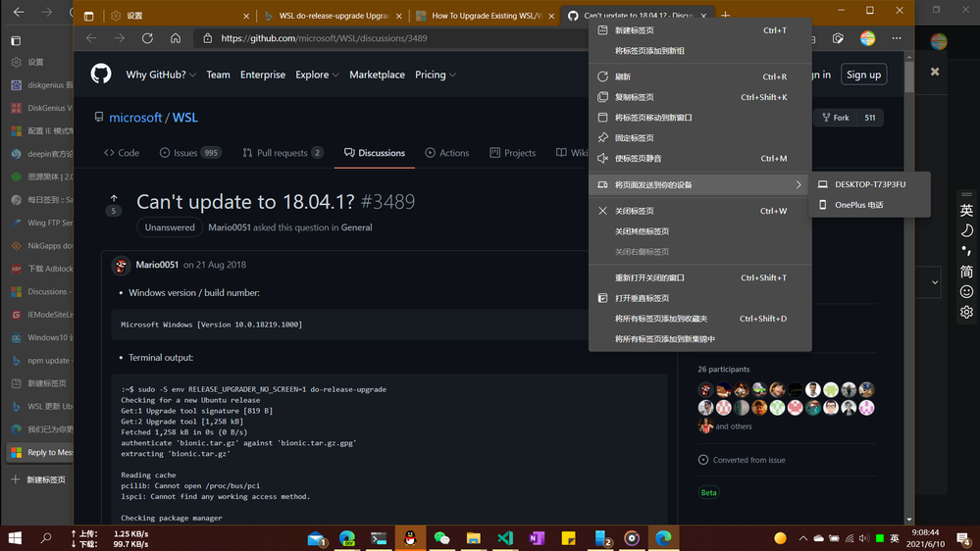Image resolution: width=980 pixels, height=551 pixels.
Task: Expand send page to devices submenu arrow
Action: (x=799, y=185)
